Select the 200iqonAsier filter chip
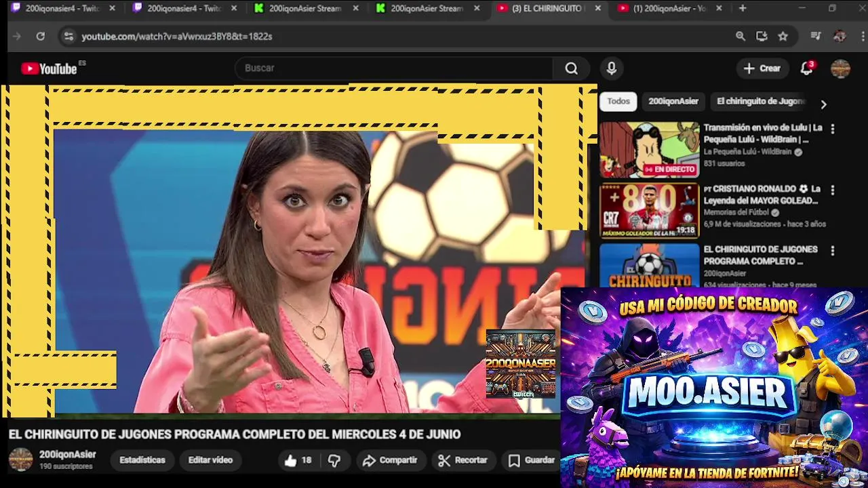This screenshot has width=868, height=488. [x=673, y=102]
